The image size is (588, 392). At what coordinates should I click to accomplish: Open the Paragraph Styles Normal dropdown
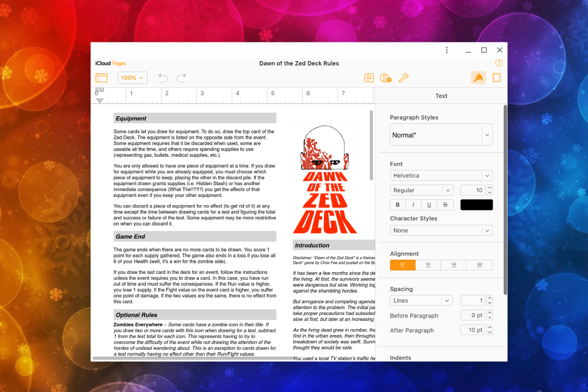click(441, 135)
